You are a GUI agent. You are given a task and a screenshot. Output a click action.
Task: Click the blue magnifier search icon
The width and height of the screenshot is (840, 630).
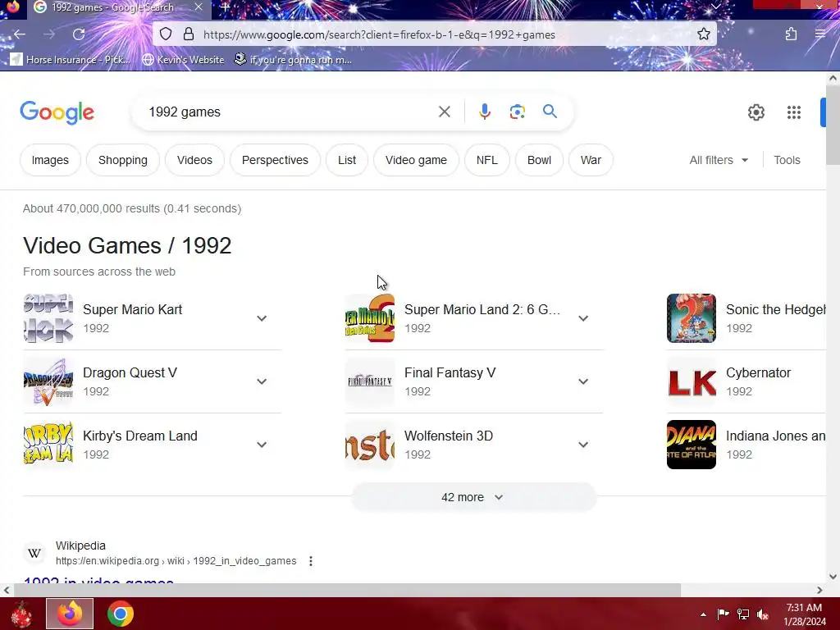550,112
